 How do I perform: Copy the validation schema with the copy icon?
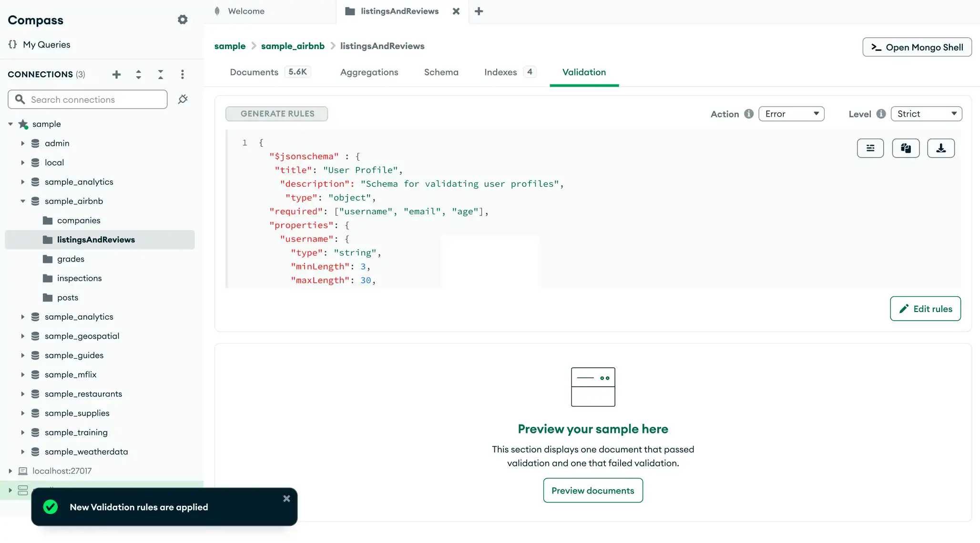point(905,148)
